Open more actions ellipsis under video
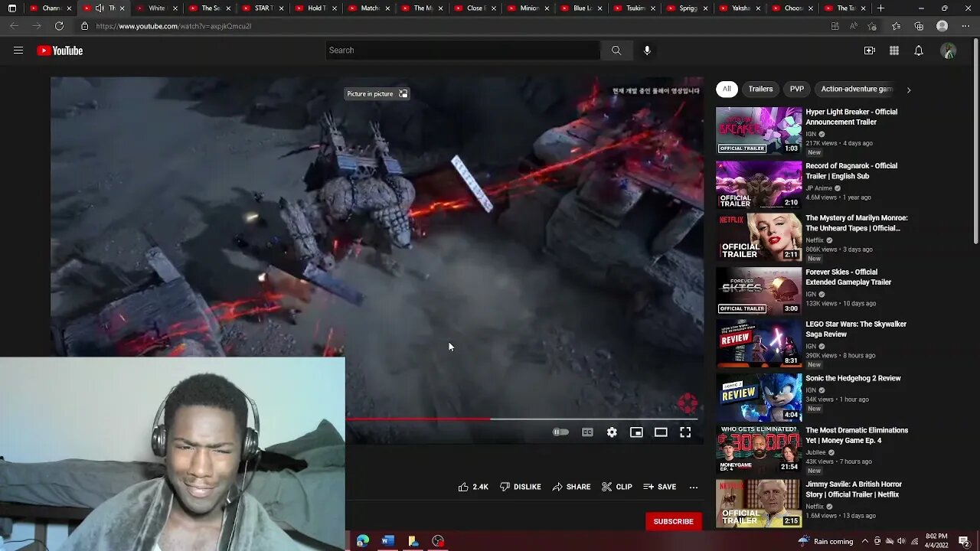This screenshot has width=980, height=551. click(x=694, y=487)
